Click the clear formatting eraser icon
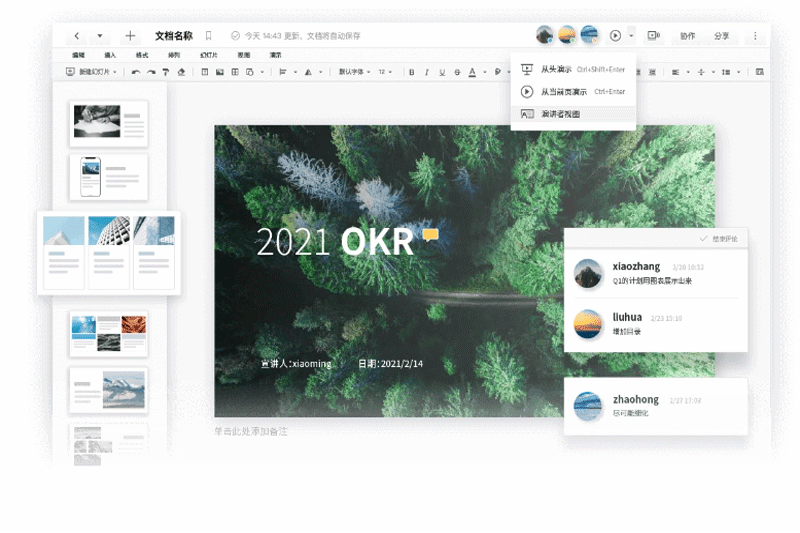The width and height of the screenshot is (800, 533). tap(181, 72)
